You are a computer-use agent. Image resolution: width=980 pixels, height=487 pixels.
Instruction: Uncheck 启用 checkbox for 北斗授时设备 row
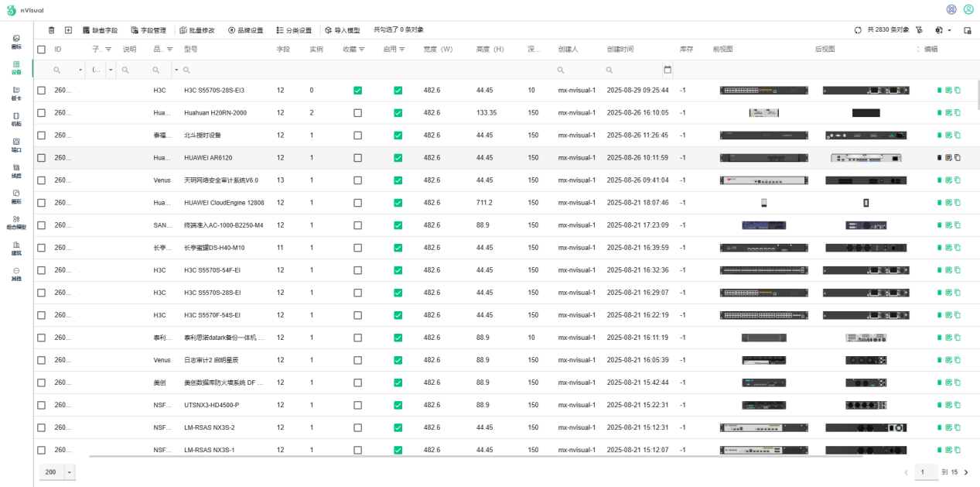coord(398,135)
